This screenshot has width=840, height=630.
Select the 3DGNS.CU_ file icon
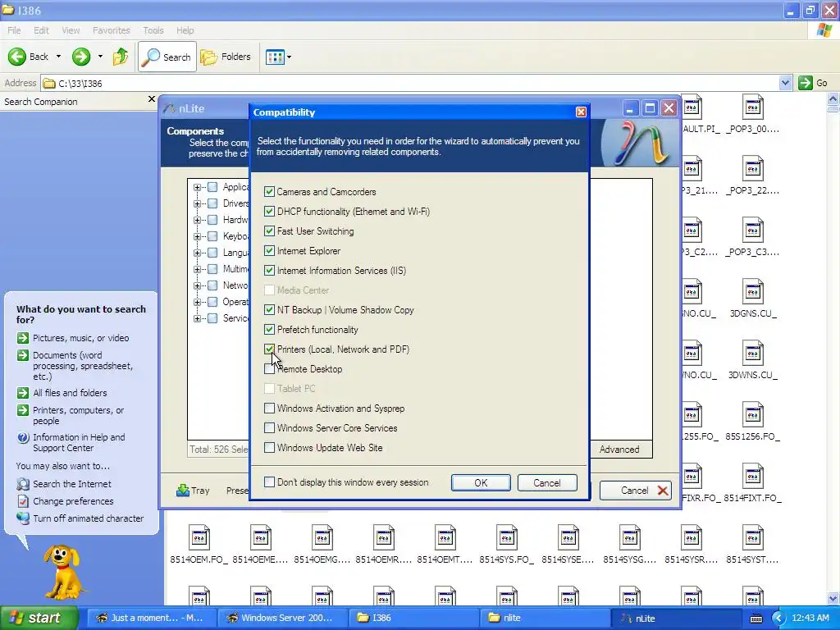coord(753,291)
